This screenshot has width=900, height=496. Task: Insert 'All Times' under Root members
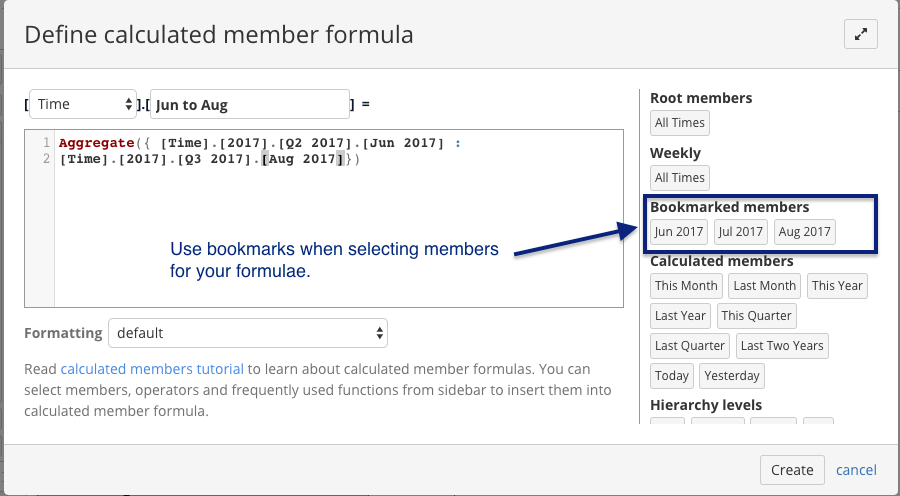(x=680, y=123)
